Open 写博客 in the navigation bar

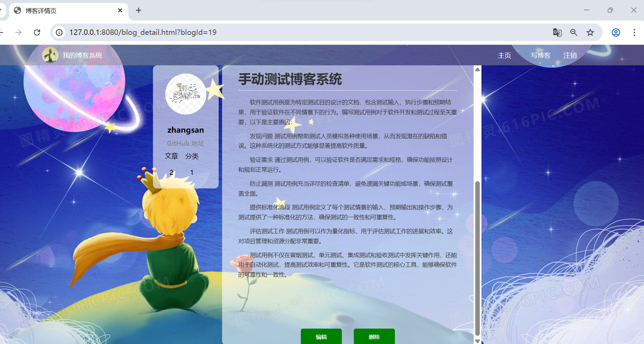[540, 55]
